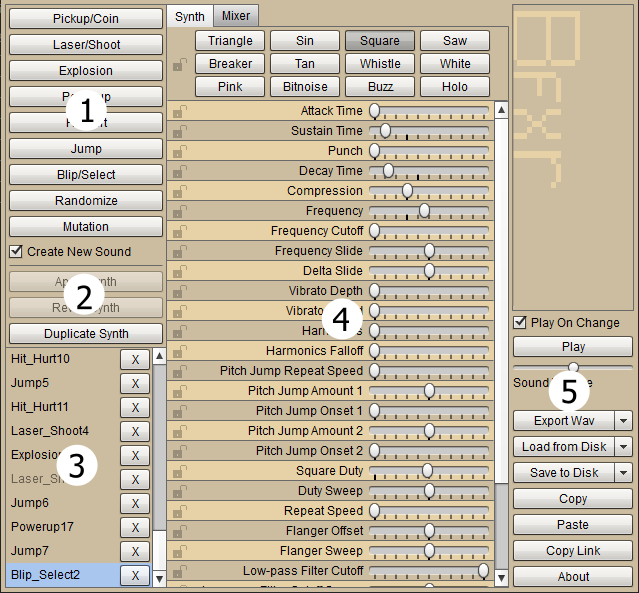Screen dimensions: 639x593
Task: Open the Export Wav dropdown arrow
Action: (x=623, y=421)
